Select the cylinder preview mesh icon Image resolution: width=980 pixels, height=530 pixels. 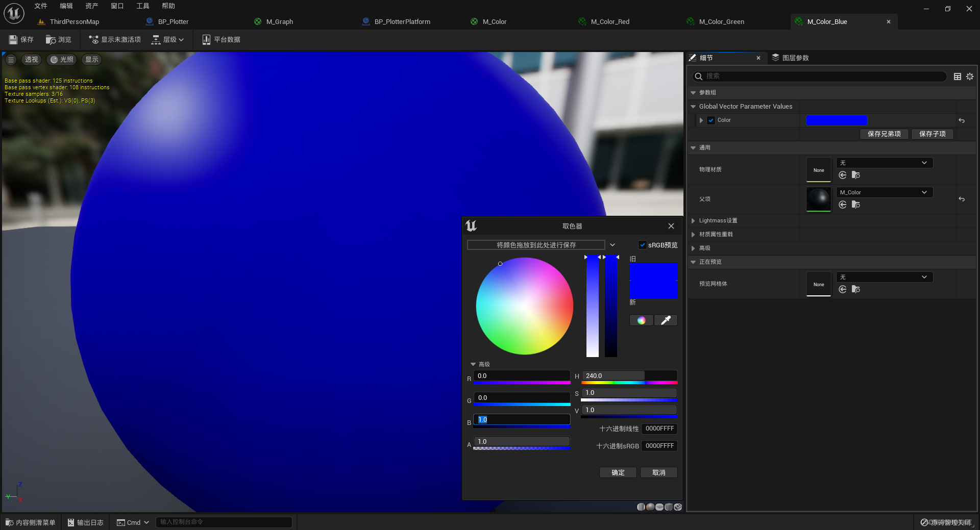pos(641,507)
